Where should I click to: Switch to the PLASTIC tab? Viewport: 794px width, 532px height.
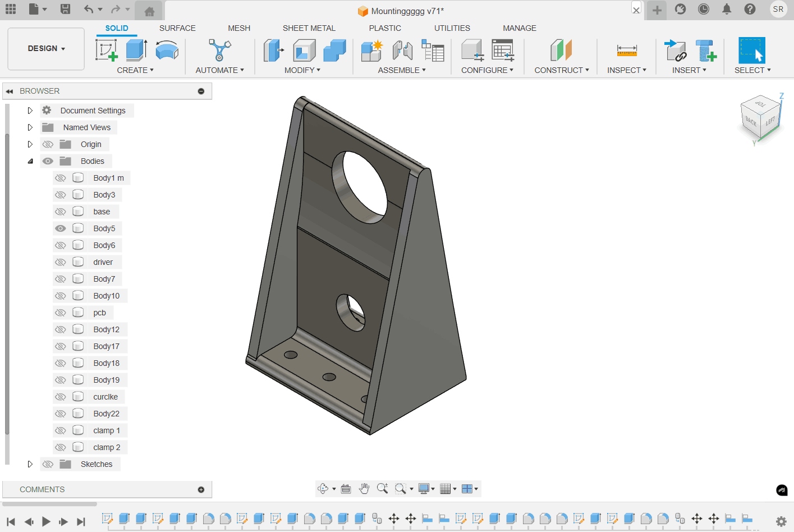click(385, 28)
